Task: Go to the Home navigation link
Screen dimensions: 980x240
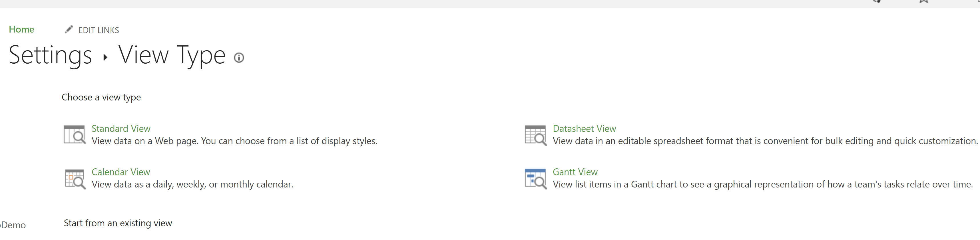Action: [x=22, y=29]
